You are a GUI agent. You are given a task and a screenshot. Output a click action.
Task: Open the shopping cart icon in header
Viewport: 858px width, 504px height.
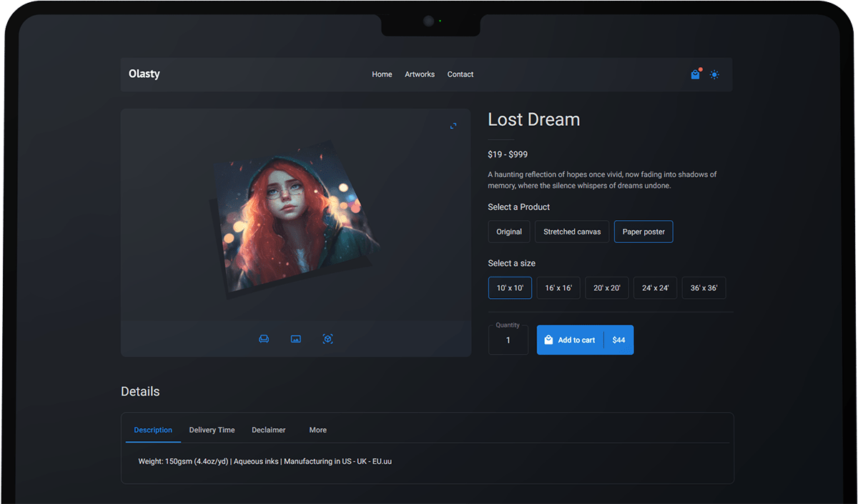[695, 74]
